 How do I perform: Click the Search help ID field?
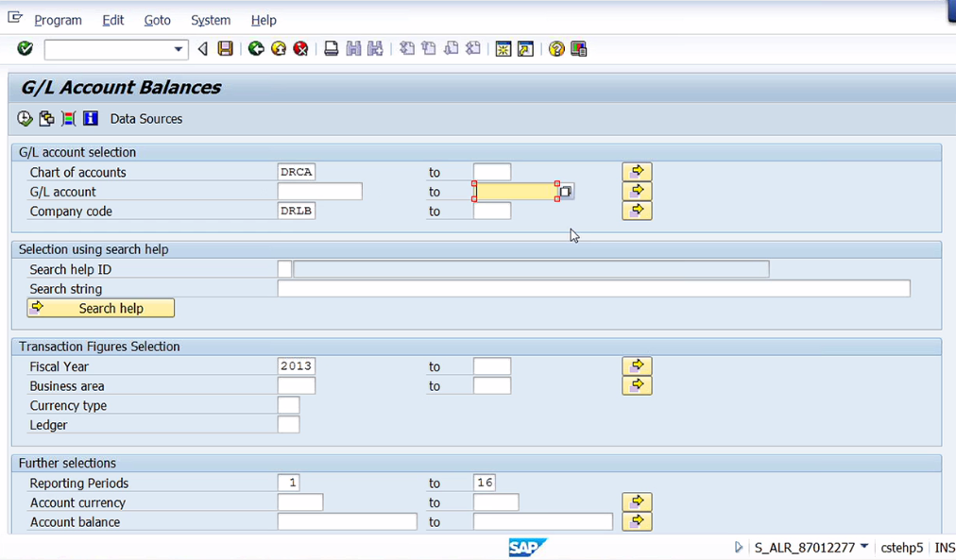[284, 269]
